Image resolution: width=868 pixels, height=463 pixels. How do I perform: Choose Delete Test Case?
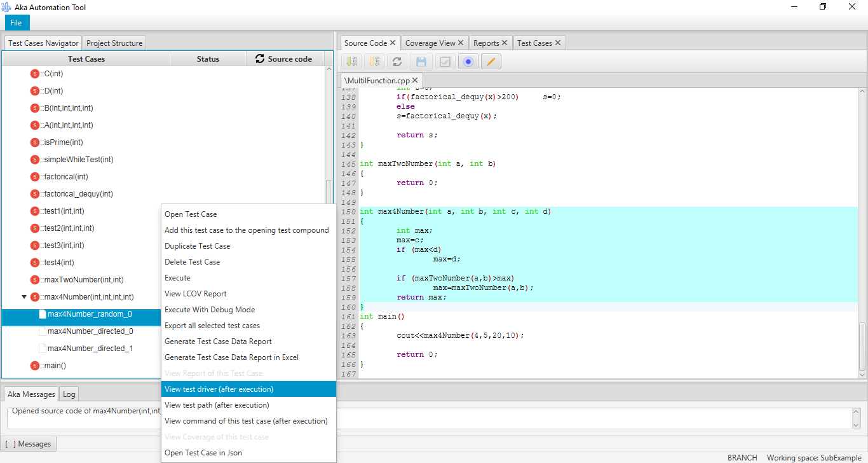tap(248, 262)
